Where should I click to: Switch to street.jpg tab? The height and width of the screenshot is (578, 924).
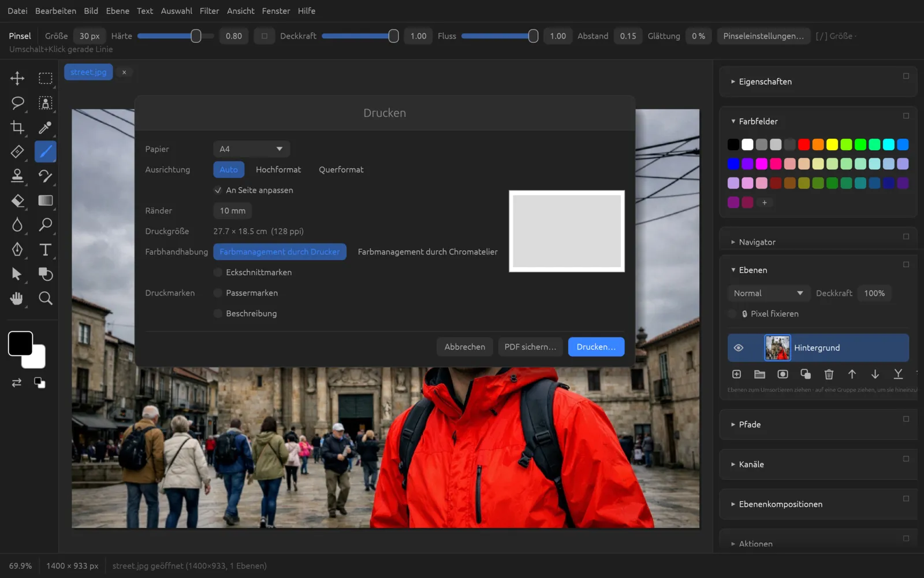pyautogui.click(x=88, y=72)
